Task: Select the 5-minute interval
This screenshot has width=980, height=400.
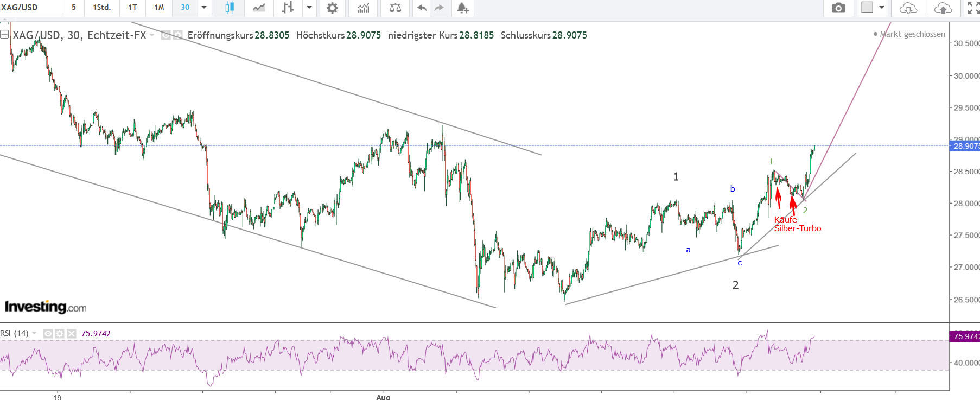Action: (x=74, y=8)
